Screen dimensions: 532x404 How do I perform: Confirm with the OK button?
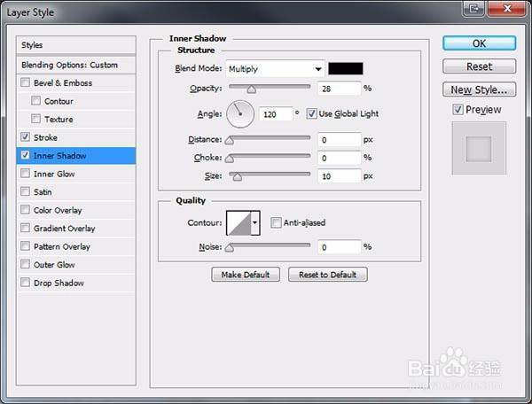point(480,43)
